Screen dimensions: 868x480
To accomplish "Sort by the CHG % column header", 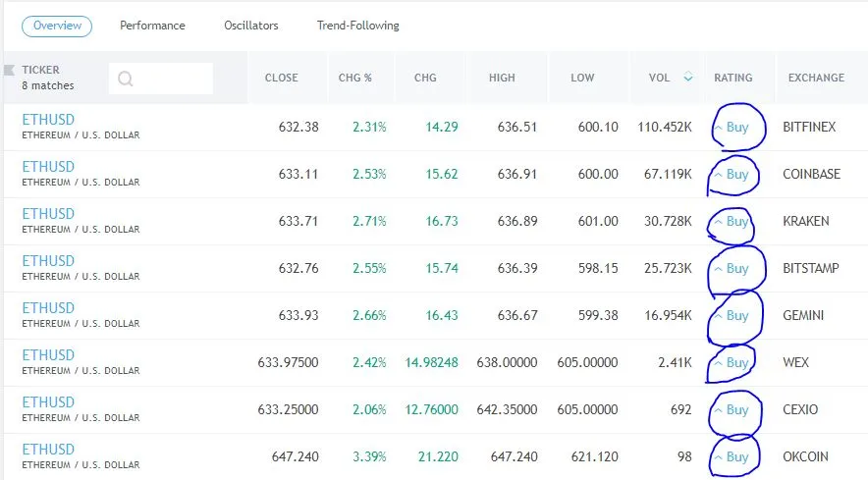I will [x=354, y=78].
